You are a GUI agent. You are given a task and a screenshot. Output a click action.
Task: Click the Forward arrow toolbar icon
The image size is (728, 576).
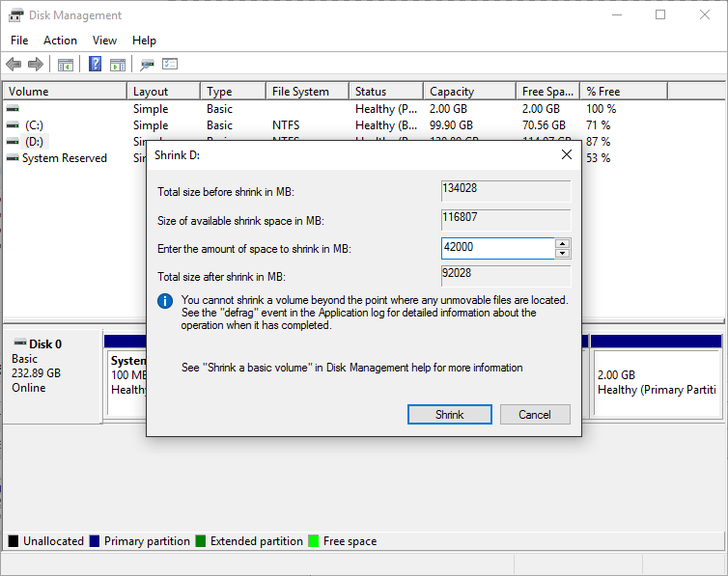(36, 64)
